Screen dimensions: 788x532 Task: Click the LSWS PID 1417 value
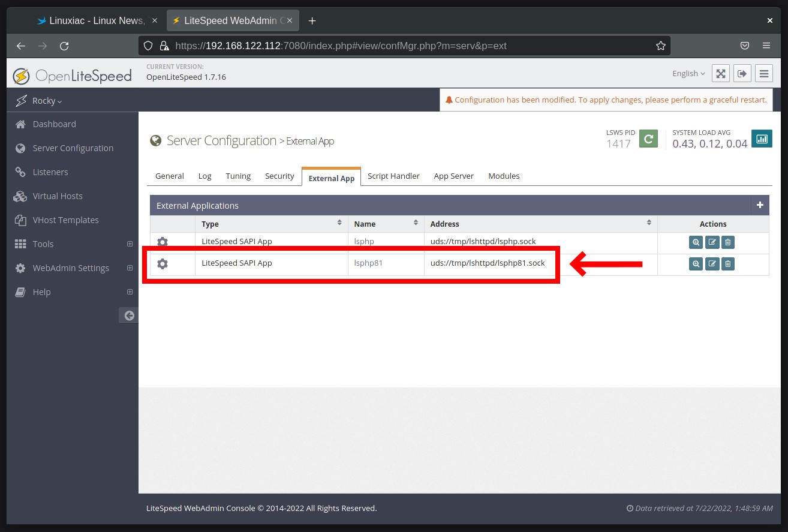point(618,144)
